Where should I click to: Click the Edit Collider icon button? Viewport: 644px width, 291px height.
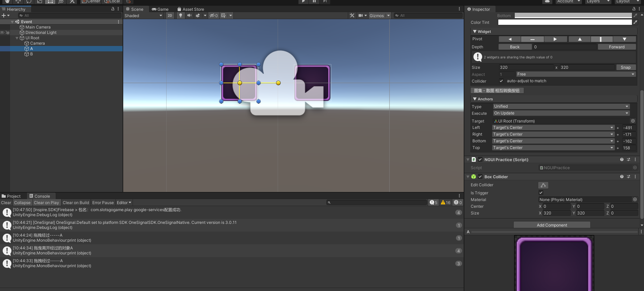tap(543, 185)
